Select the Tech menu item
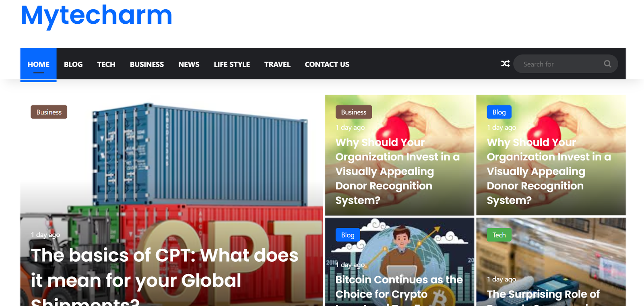Screen dimensions: 644x306 tap(106, 64)
